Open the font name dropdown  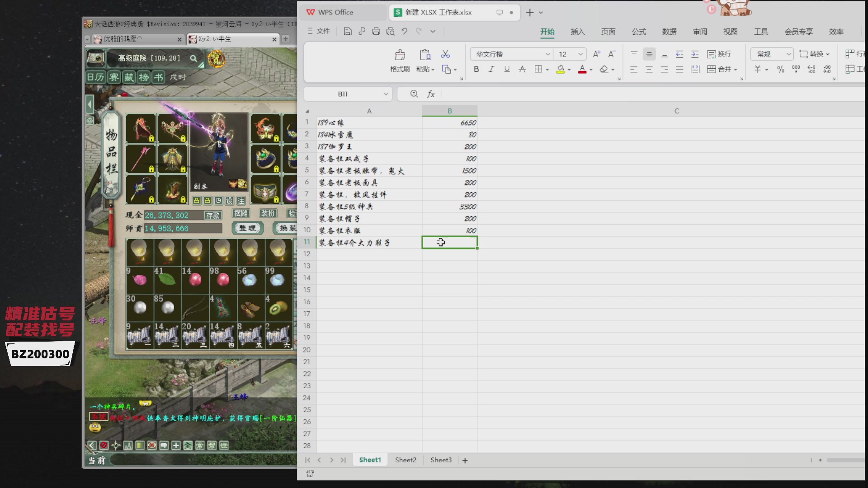point(547,54)
